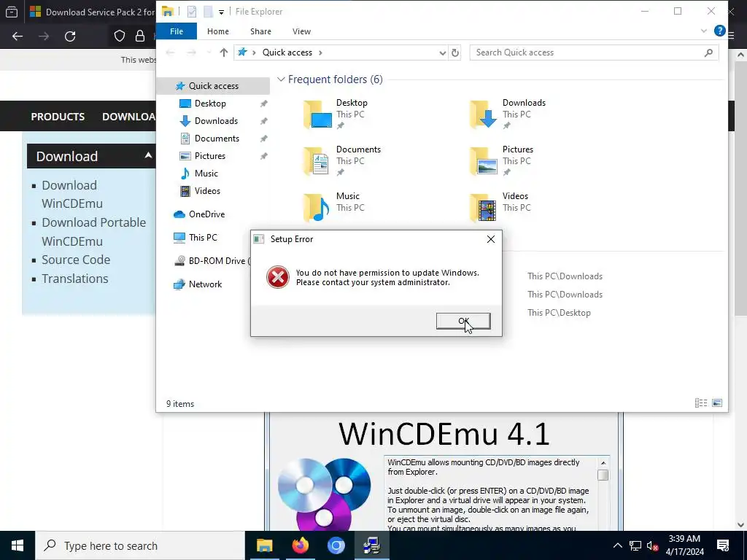Select Downloads in the navigation pane

tap(216, 121)
